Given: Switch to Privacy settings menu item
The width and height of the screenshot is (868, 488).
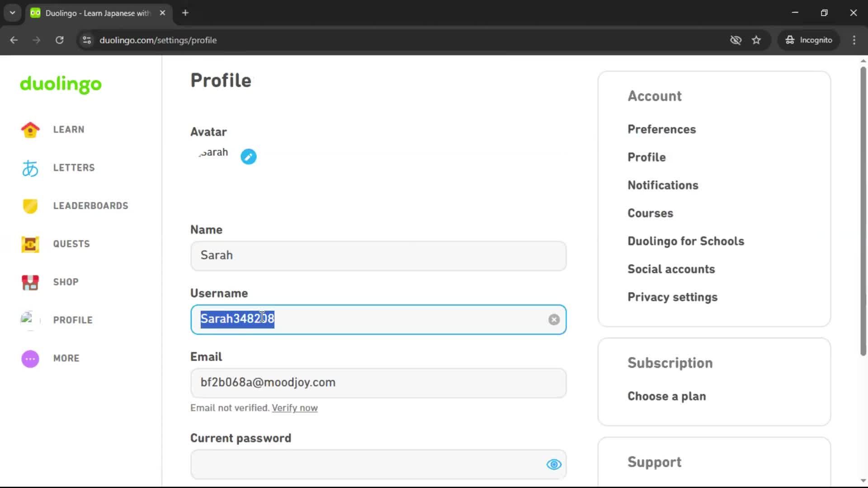Looking at the screenshot, I should click(672, 297).
